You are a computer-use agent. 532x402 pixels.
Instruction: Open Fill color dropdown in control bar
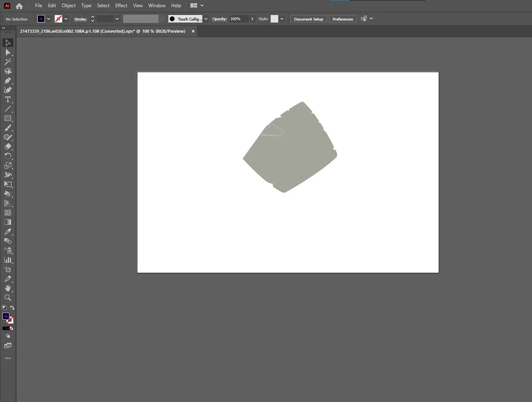[49, 19]
